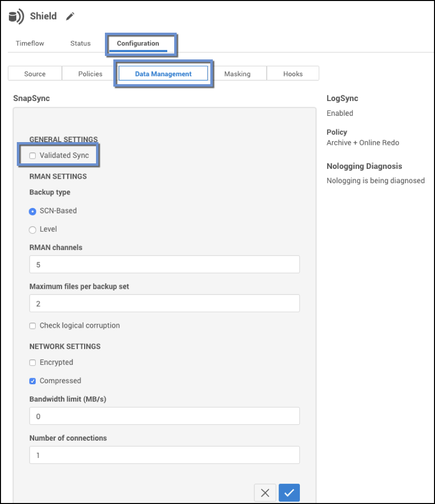Click the pencil edit icon beside Shield
This screenshot has height=504, width=435.
tap(70, 16)
